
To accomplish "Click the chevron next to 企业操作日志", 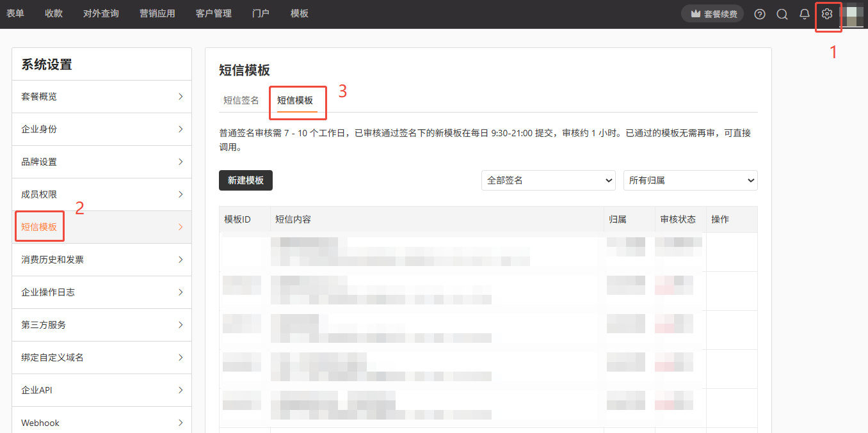I will point(181,292).
